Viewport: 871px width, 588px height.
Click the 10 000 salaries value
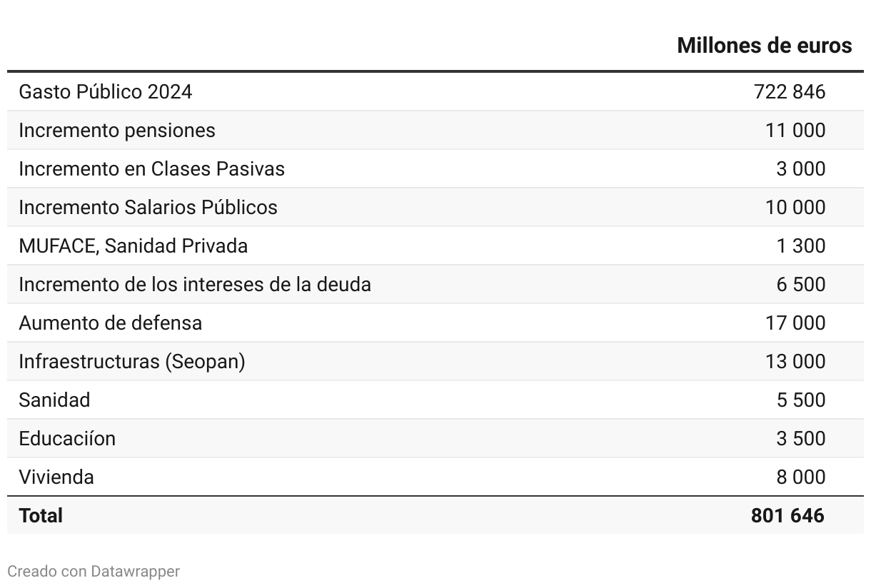point(795,208)
